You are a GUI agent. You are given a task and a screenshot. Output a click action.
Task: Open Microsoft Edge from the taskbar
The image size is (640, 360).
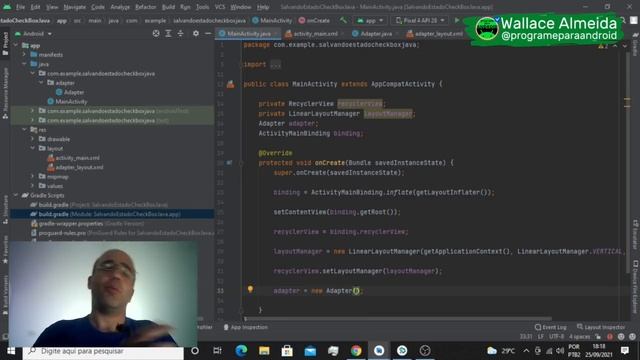point(241,351)
